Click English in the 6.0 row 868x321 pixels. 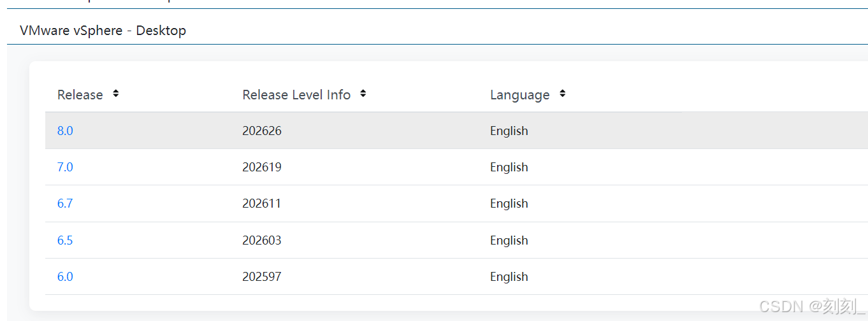tap(509, 276)
